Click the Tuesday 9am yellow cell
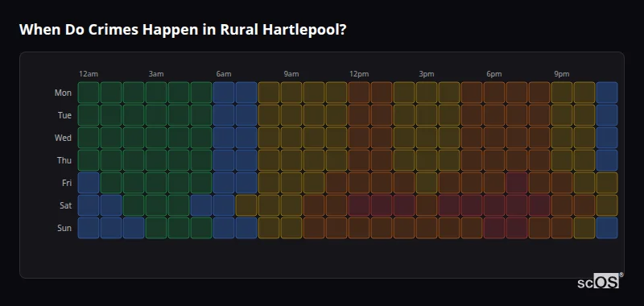 point(291,115)
